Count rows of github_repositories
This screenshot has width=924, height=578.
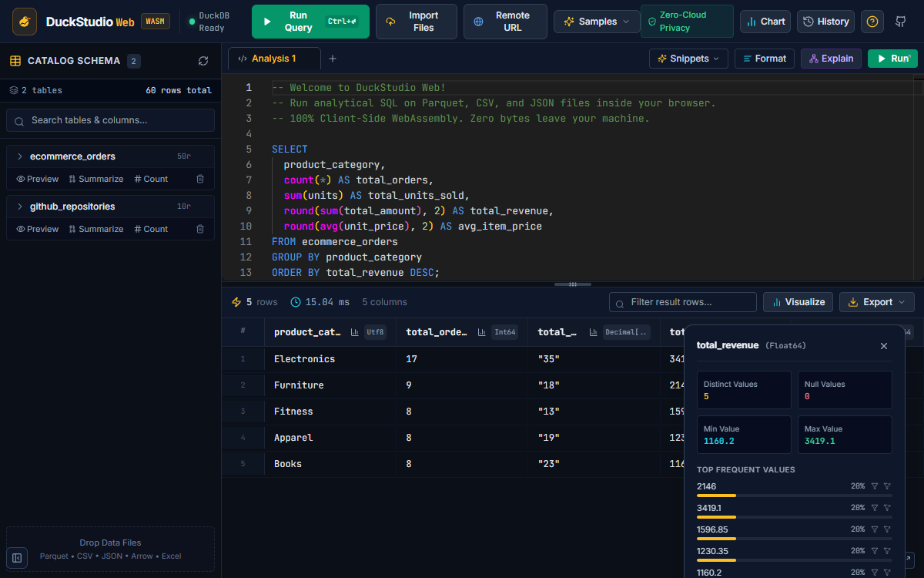[151, 229]
